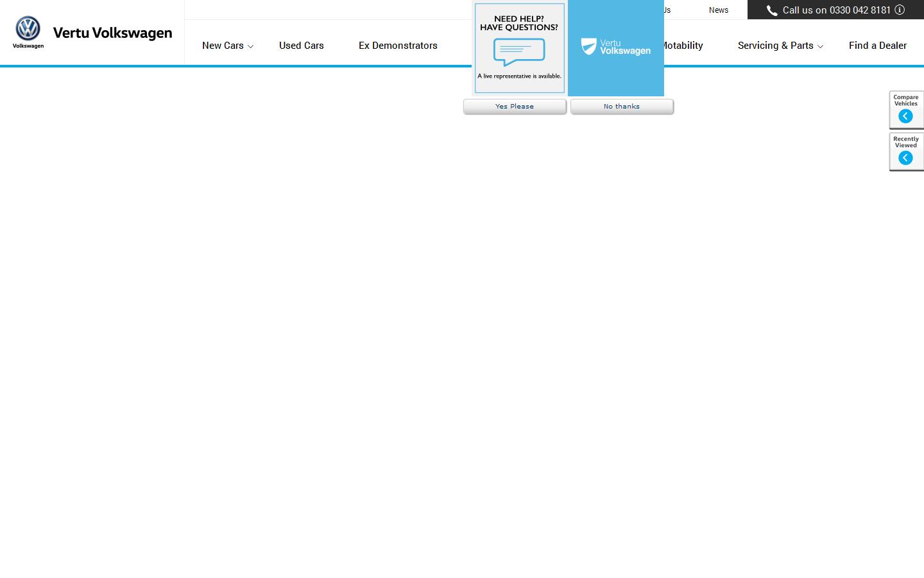This screenshot has height=578, width=924.
Task: Click the Call us on 0330 042 8181 text
Action: pyautogui.click(x=836, y=10)
